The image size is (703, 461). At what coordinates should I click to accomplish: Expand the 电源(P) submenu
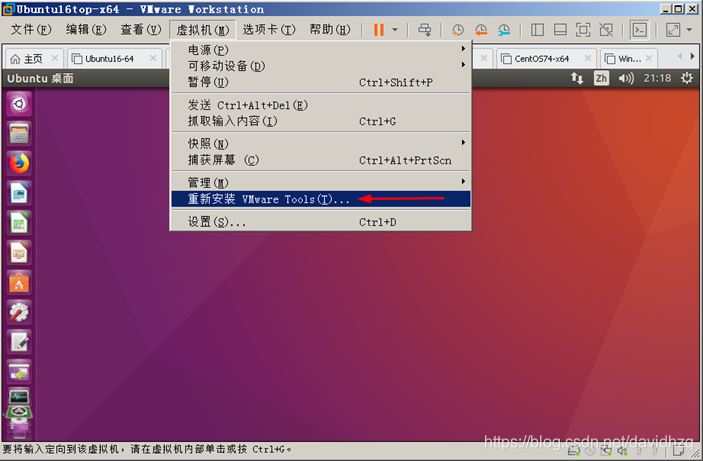pyautogui.click(x=321, y=49)
